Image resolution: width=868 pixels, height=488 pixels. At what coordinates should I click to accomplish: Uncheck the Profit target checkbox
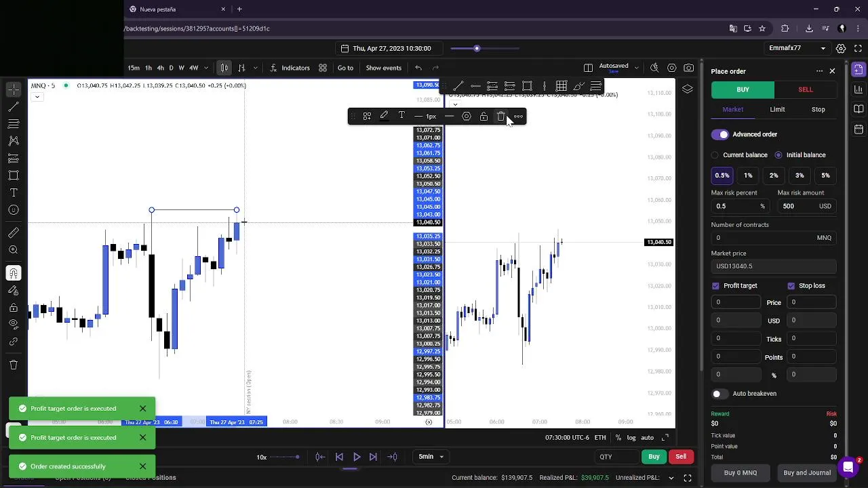[715, 286]
